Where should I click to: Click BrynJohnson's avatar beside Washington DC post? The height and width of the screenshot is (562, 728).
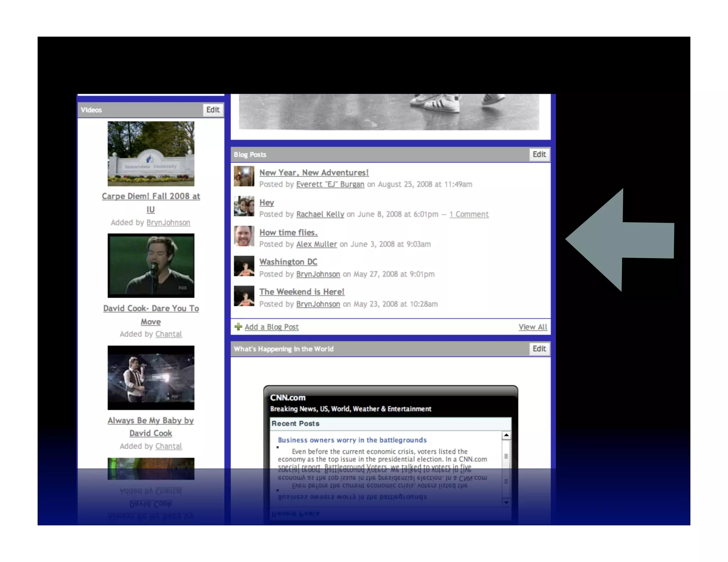coord(244,266)
